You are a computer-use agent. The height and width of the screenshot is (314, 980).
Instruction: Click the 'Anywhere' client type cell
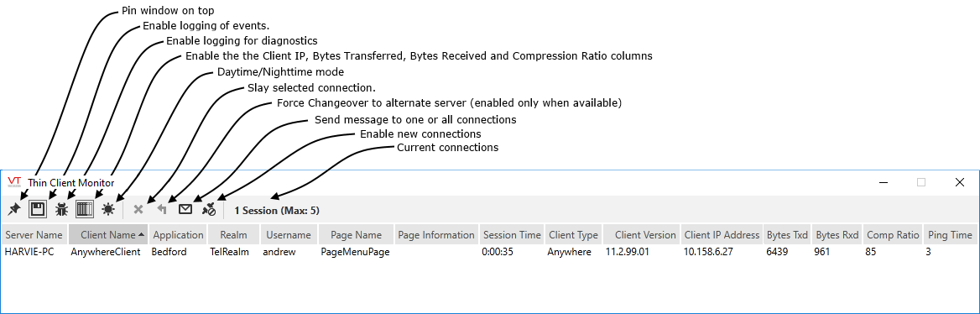pyautogui.click(x=570, y=252)
